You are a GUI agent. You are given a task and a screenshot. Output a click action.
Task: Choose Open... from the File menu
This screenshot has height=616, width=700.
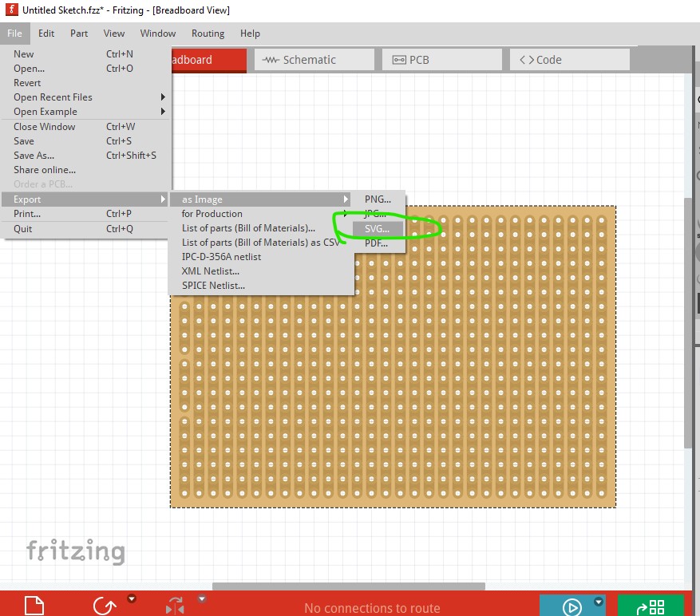pyautogui.click(x=86, y=69)
